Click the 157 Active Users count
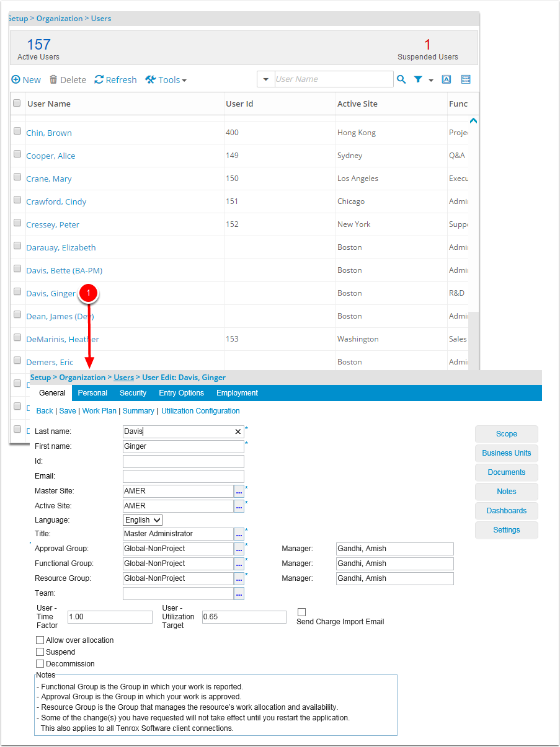Viewport: 560px width, 747px height. [x=38, y=45]
